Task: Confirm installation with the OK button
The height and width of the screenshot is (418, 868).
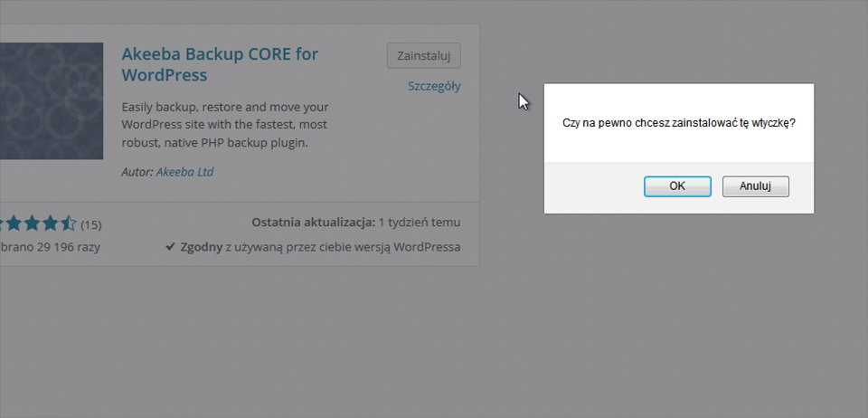Action: coord(677,186)
